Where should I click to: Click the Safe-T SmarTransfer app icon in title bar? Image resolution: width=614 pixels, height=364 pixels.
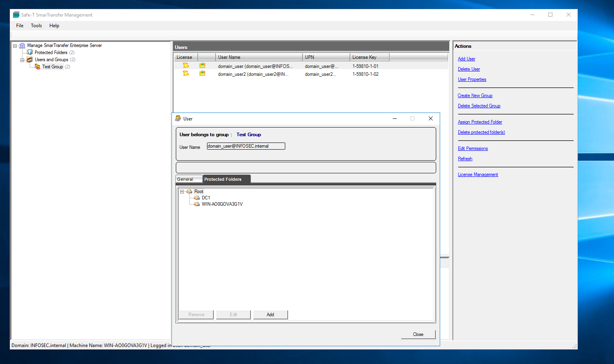(x=16, y=15)
